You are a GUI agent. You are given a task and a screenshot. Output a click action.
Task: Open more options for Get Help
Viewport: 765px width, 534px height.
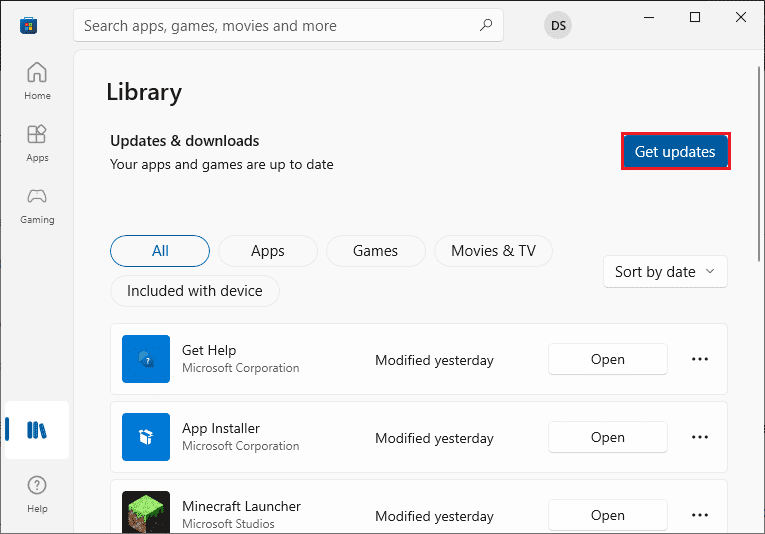(x=700, y=359)
